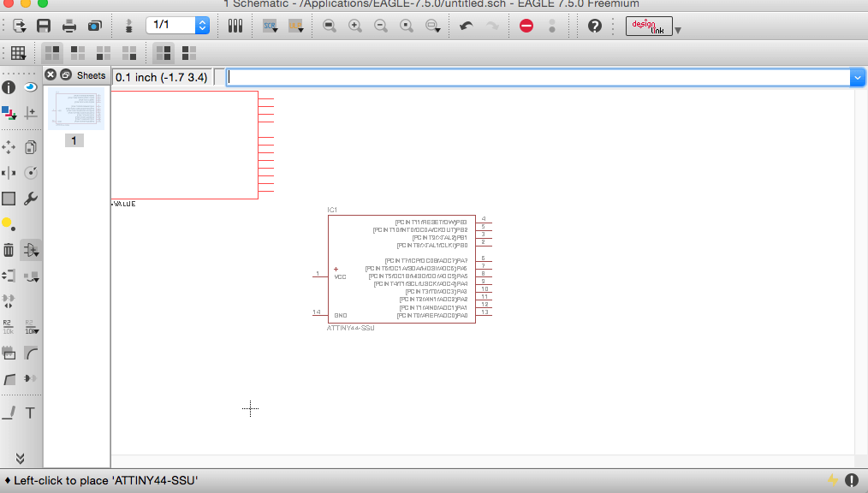The image size is (868, 493).
Task: Select the Name tool R2 10k
Action: click(x=9, y=326)
